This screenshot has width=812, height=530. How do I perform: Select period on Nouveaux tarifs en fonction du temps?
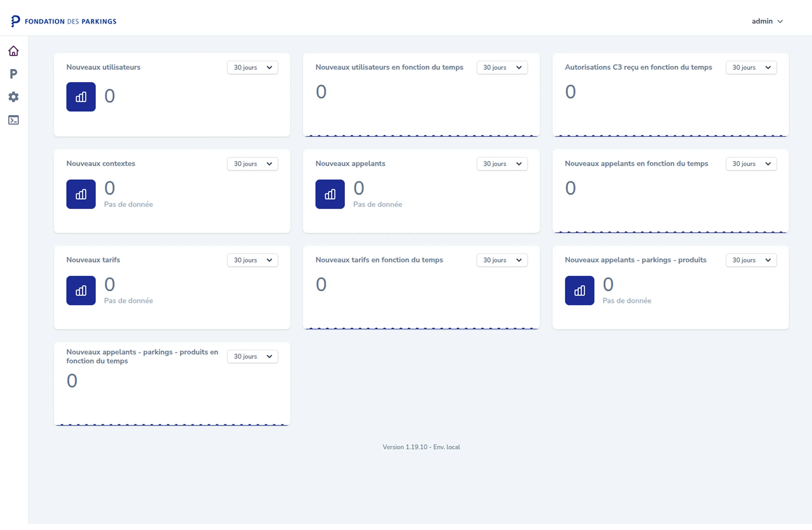[502, 260]
